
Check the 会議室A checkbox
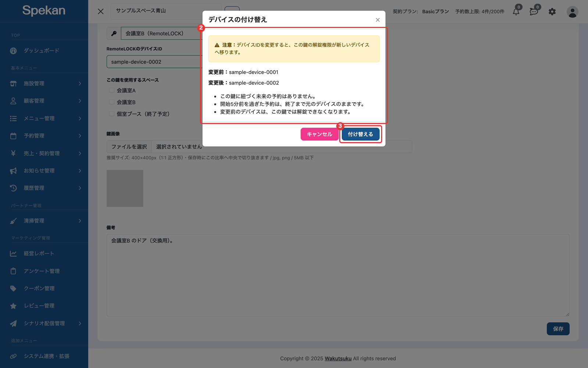[x=112, y=90]
